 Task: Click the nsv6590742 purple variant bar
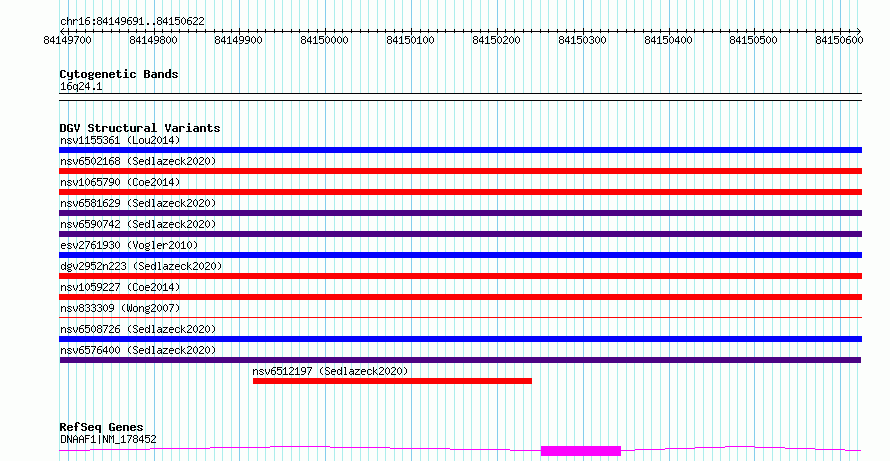pyautogui.click(x=460, y=234)
